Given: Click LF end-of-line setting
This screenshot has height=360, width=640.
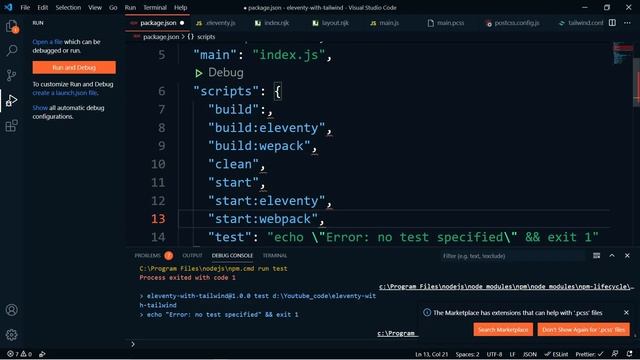Looking at the screenshot, I should [x=512, y=354].
